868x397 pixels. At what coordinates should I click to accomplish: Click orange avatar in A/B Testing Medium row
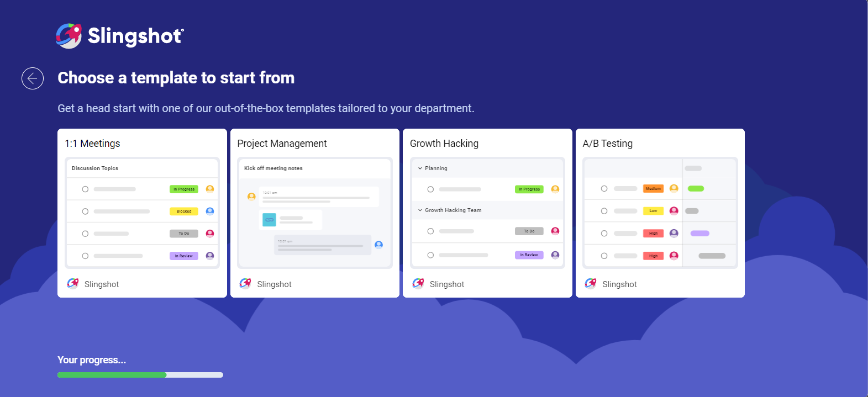[x=674, y=188]
